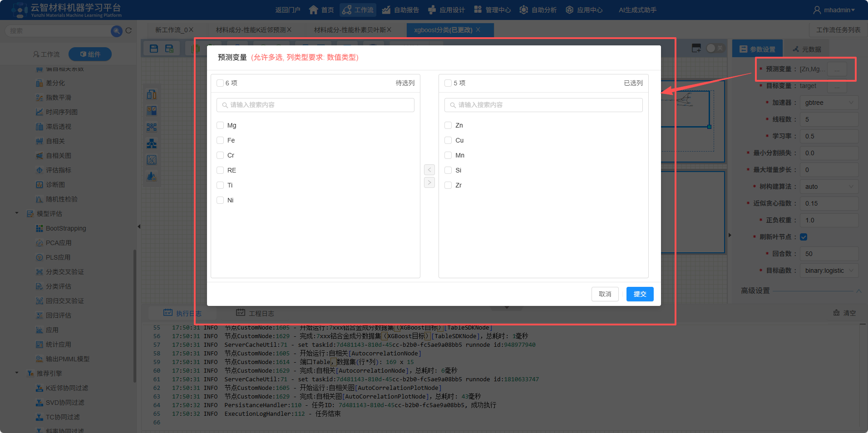
Task: Open the 自助分析 menu item
Action: coord(538,10)
